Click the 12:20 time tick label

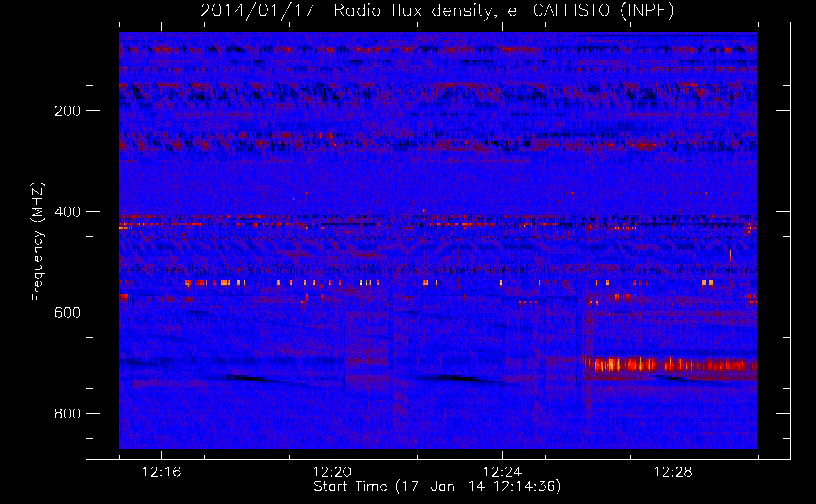pyautogui.click(x=332, y=472)
